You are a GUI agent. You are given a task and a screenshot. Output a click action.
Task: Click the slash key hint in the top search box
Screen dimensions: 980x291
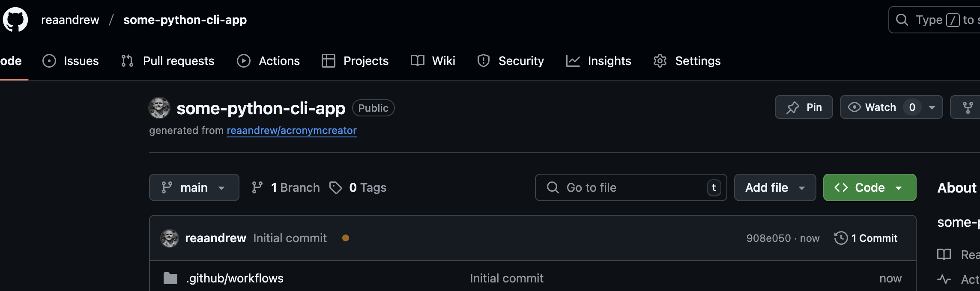[953, 20]
